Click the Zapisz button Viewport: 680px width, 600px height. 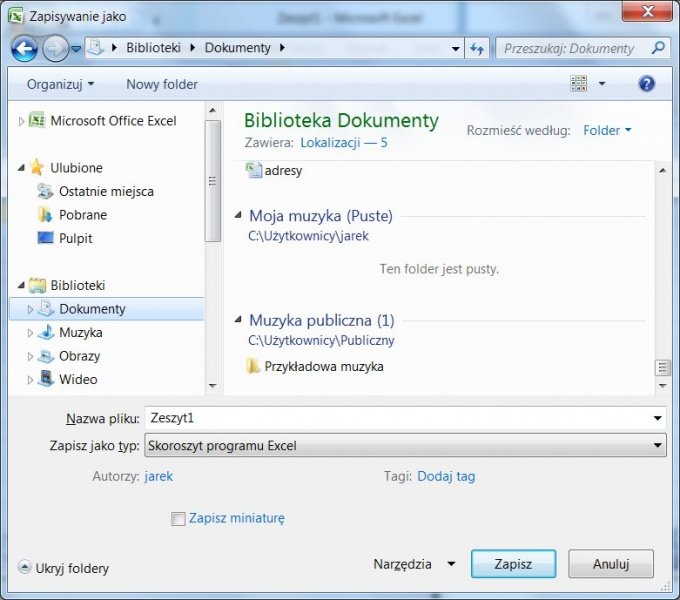click(513, 564)
